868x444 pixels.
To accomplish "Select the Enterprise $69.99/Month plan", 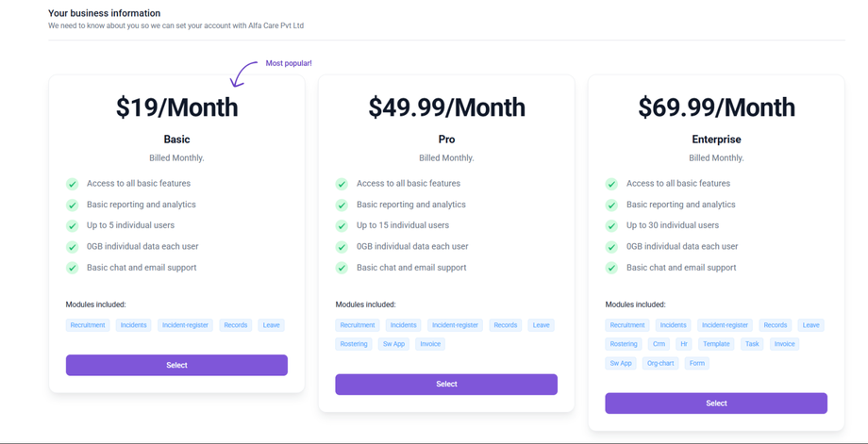I will click(x=716, y=403).
